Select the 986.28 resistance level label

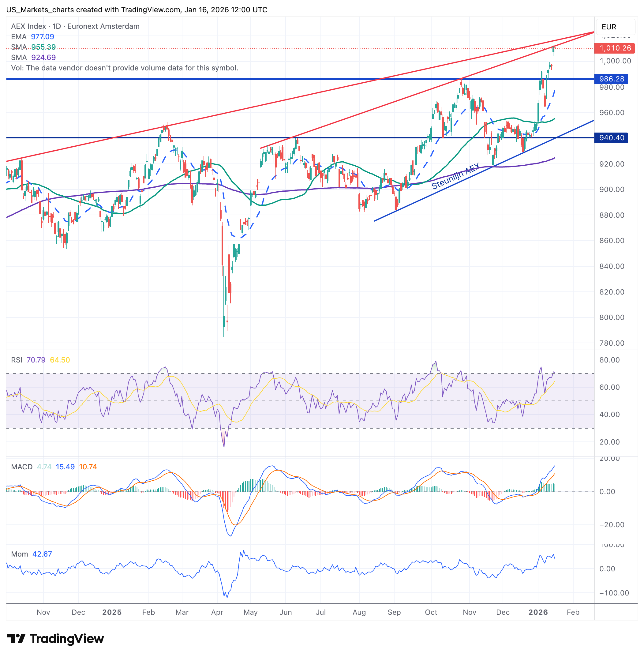point(611,79)
